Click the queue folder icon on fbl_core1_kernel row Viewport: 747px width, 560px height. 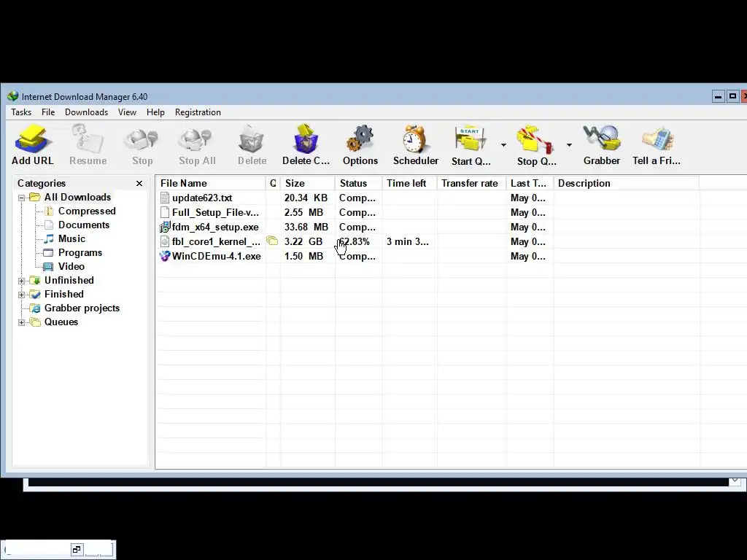point(272,241)
